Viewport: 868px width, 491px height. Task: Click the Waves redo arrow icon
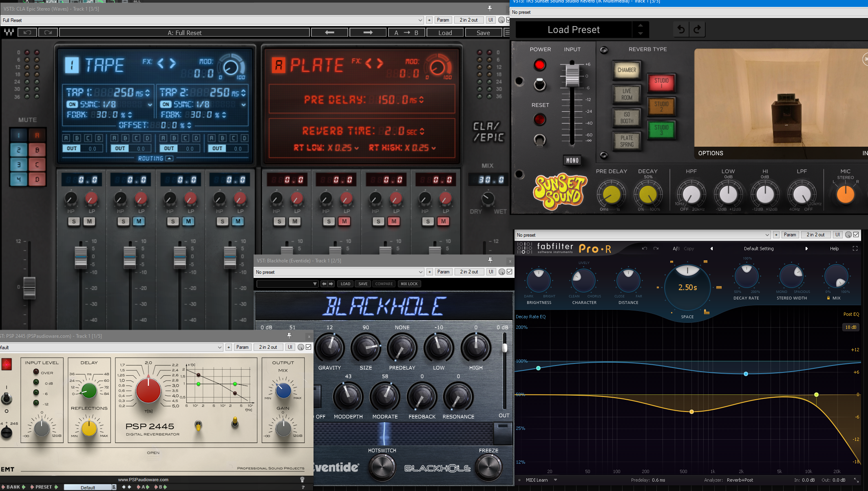pyautogui.click(x=48, y=33)
